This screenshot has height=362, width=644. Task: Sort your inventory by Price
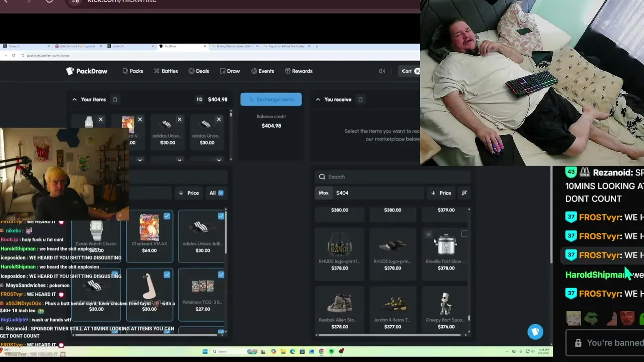189,193
